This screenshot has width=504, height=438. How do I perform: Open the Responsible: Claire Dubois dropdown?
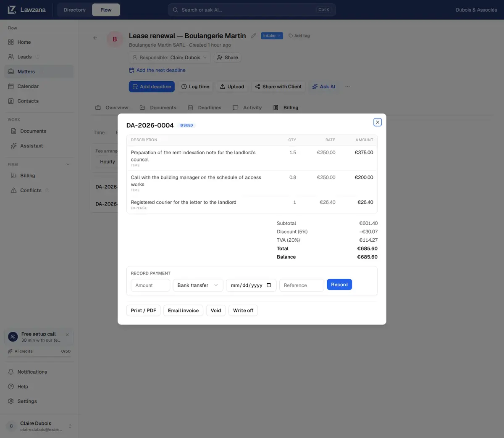[170, 58]
